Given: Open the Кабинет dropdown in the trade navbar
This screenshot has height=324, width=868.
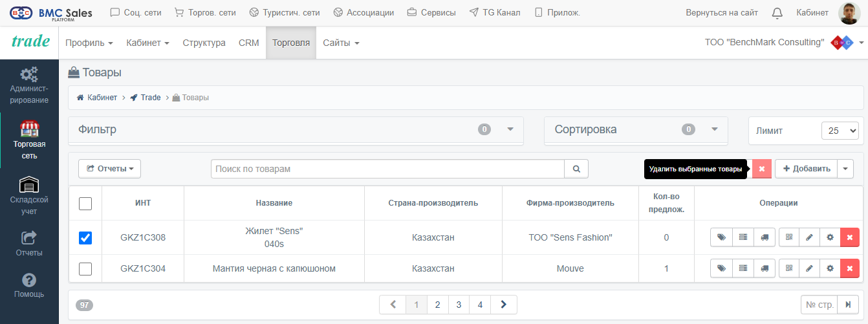Looking at the screenshot, I should click(147, 43).
